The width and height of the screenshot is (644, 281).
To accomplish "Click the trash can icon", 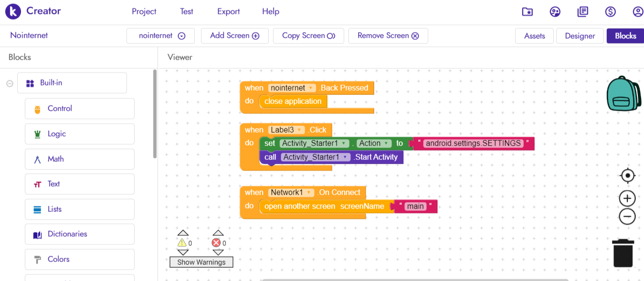I will click(623, 253).
